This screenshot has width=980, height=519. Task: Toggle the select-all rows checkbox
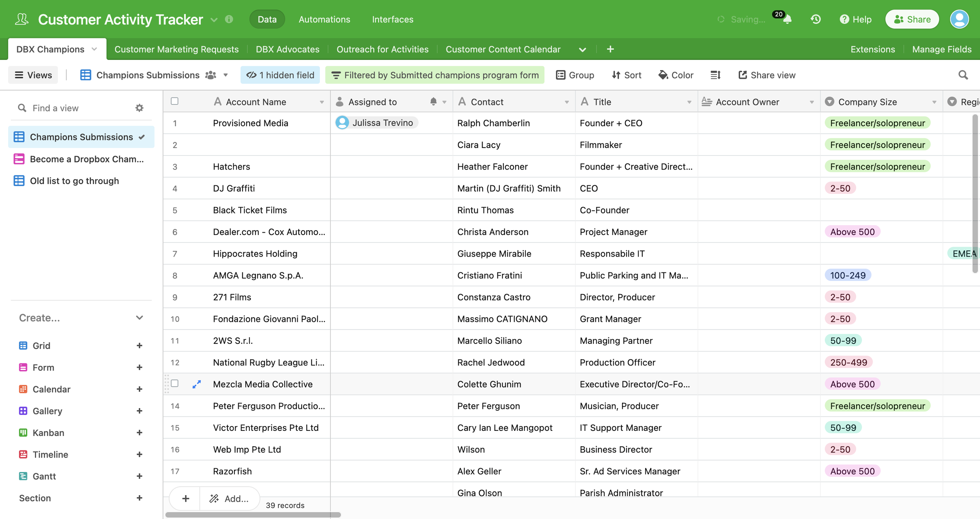pyautogui.click(x=175, y=101)
